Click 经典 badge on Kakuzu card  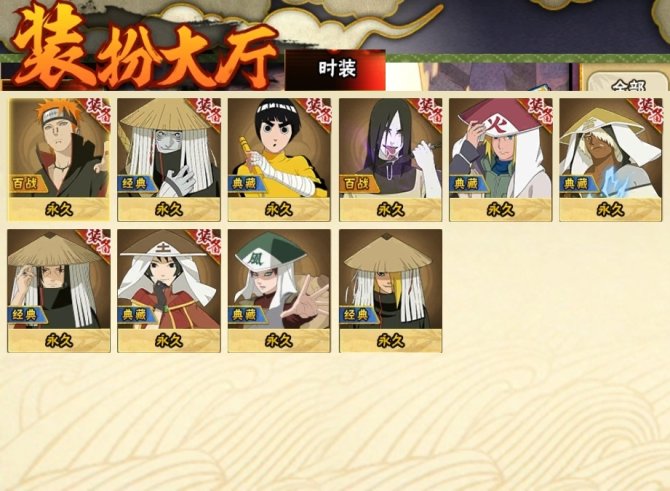point(135,184)
